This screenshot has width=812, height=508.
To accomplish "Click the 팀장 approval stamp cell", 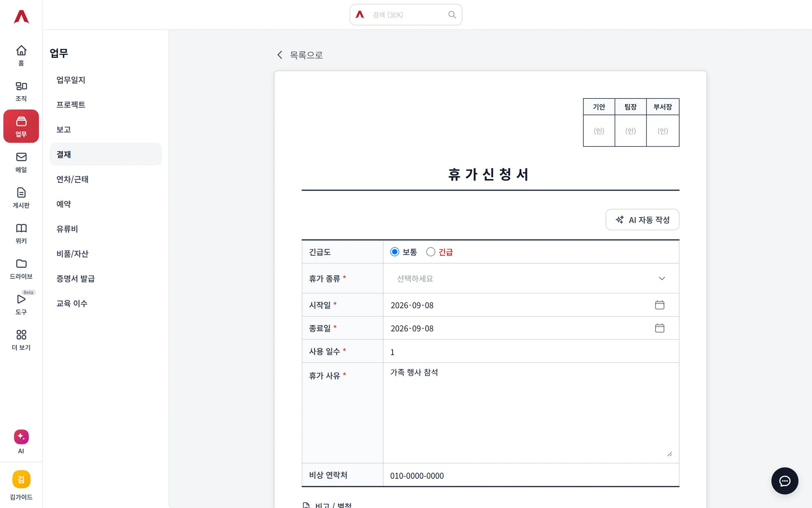I will [x=631, y=130].
